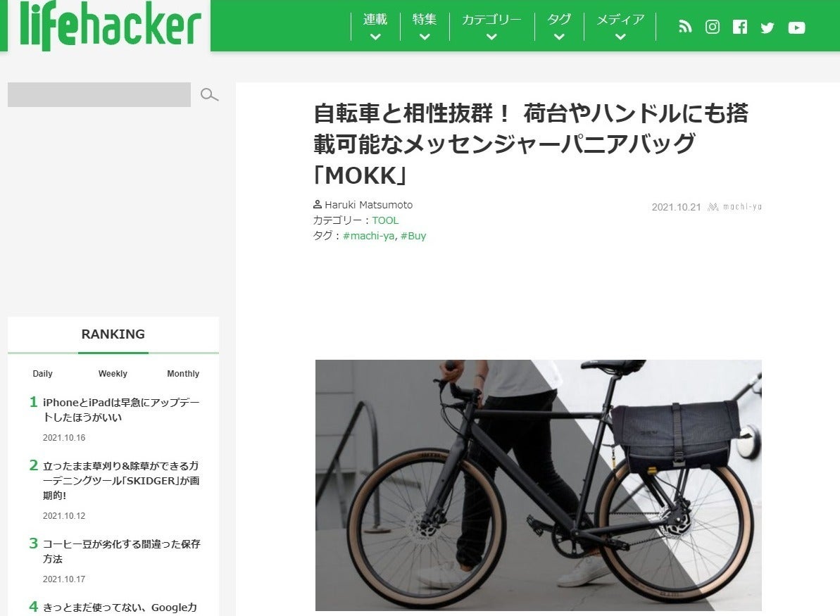Expand the 連載 dropdown menu
This screenshot has height=616, width=840.
point(375,26)
